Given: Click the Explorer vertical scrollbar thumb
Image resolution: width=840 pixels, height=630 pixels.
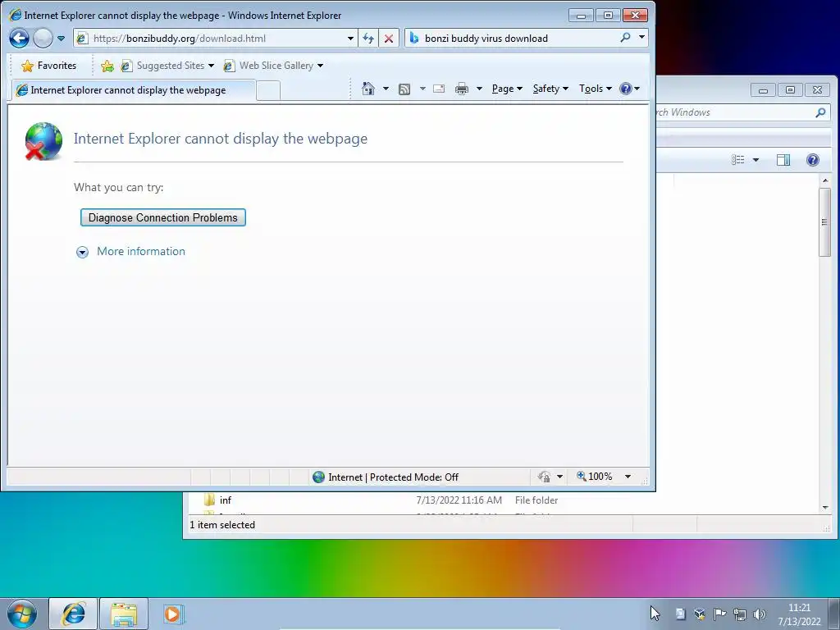Looking at the screenshot, I should pyautogui.click(x=825, y=221).
